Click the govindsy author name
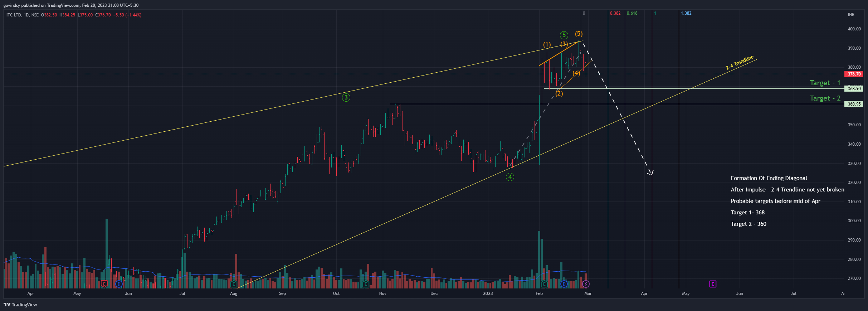Viewport: 868px width, 311px height. click(x=12, y=5)
